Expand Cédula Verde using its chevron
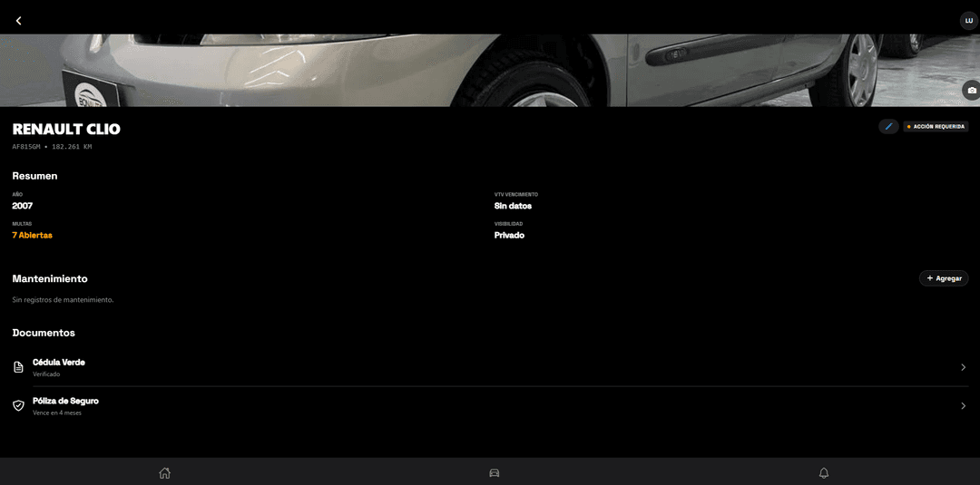The height and width of the screenshot is (485, 980). pos(963,367)
